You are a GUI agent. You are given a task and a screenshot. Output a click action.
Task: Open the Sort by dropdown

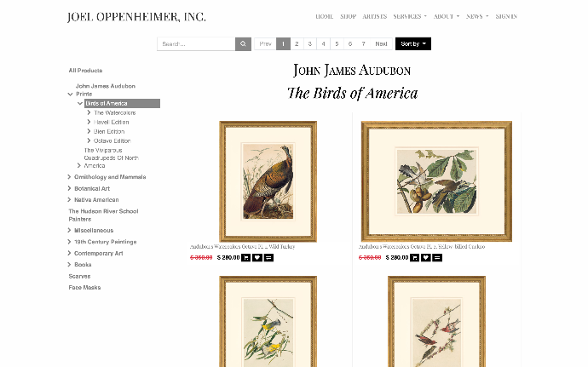(x=412, y=44)
